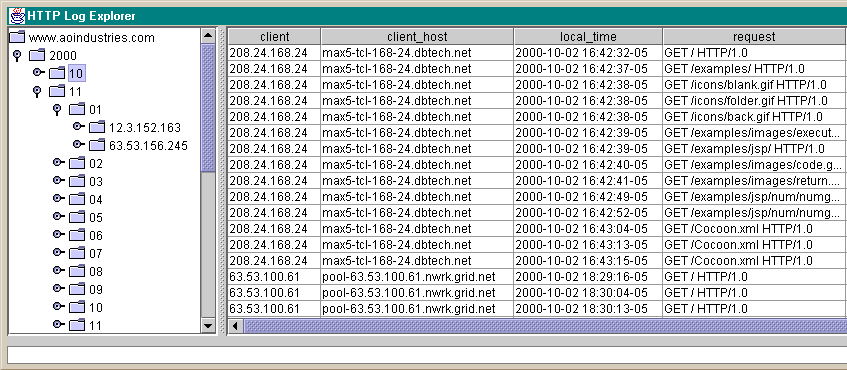
Task: Select the 2000-10-02 16:42:52-05 time cell
Action: click(588, 213)
